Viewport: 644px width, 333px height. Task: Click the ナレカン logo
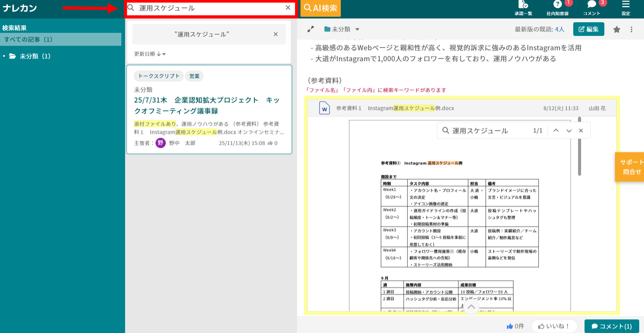[x=20, y=8]
